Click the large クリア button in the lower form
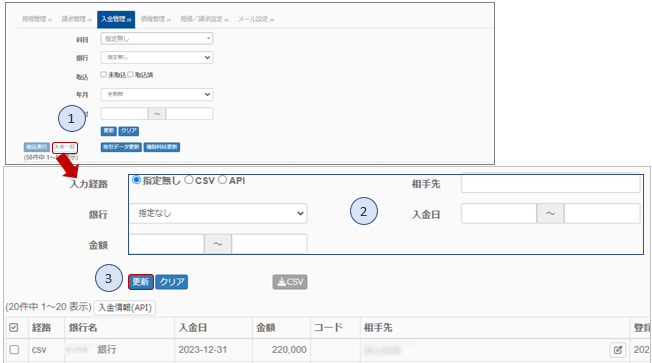 pyautogui.click(x=172, y=282)
